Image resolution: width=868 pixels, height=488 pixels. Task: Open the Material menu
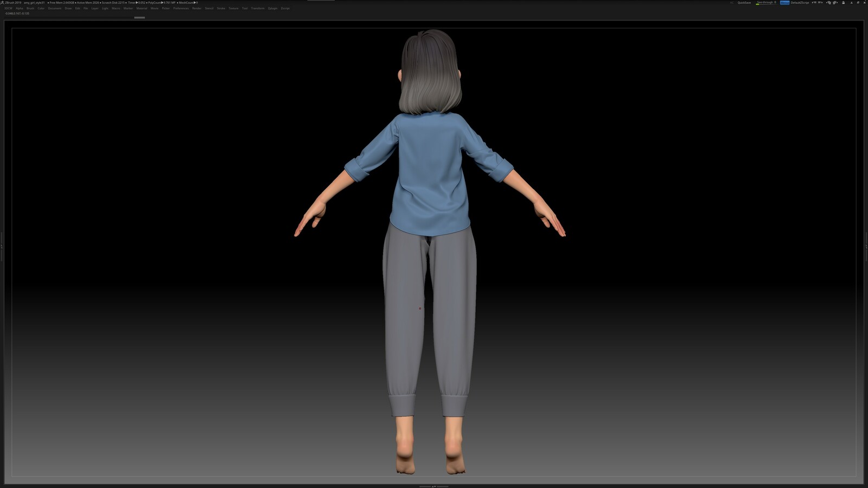point(142,8)
